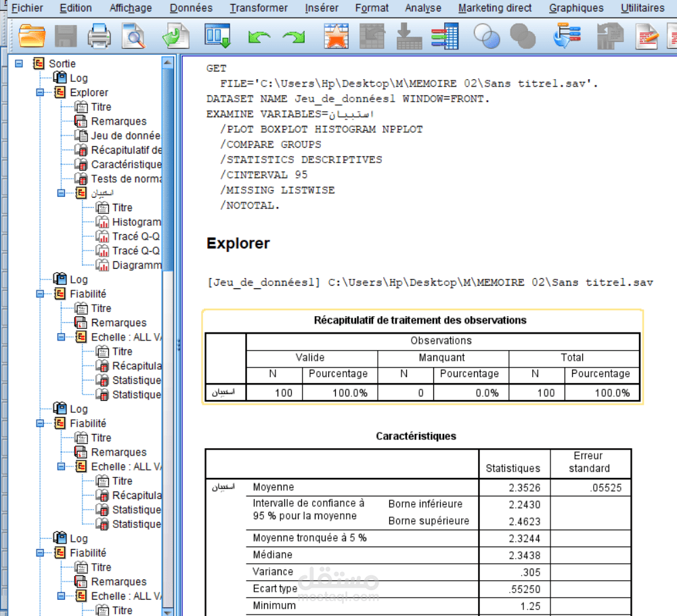Click the Recall dialog toolbar icon
This screenshot has height=616, width=677.
click(217, 36)
